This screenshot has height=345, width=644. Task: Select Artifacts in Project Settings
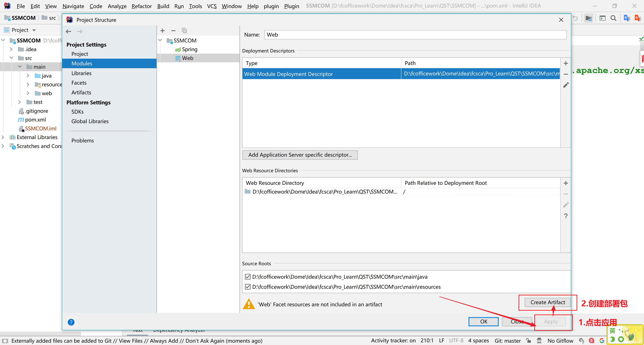click(x=81, y=92)
